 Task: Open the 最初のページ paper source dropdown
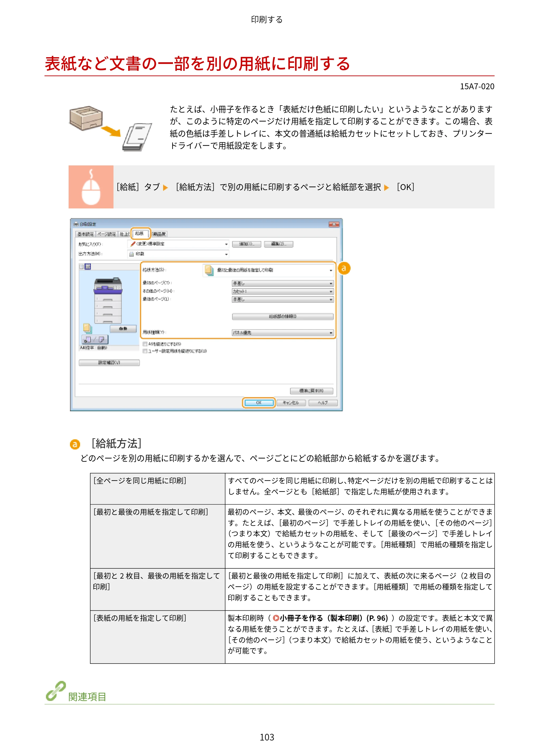(x=283, y=283)
